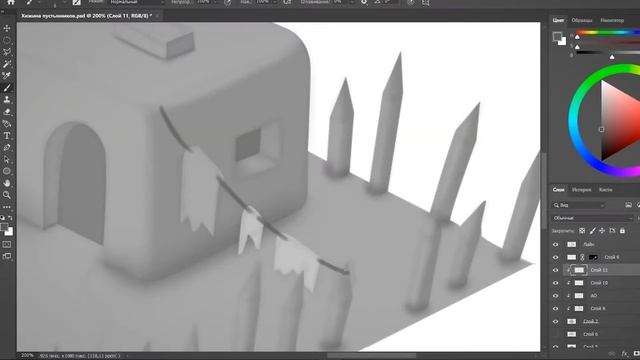This screenshot has height=360, width=640.
Task: Select the Move tool
Action: tap(7, 28)
